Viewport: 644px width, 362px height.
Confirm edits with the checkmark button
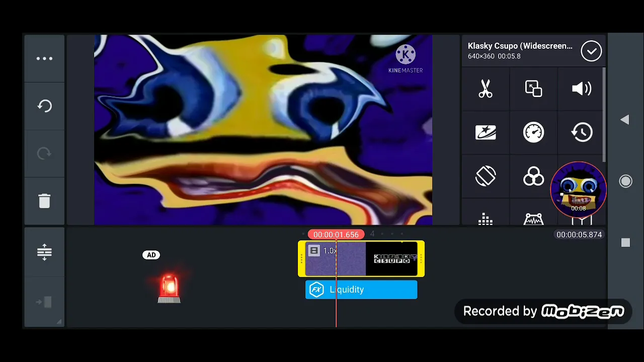591,51
